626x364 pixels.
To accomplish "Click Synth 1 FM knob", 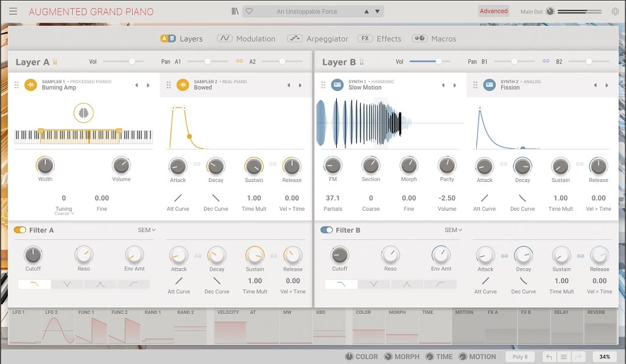I will (333, 165).
